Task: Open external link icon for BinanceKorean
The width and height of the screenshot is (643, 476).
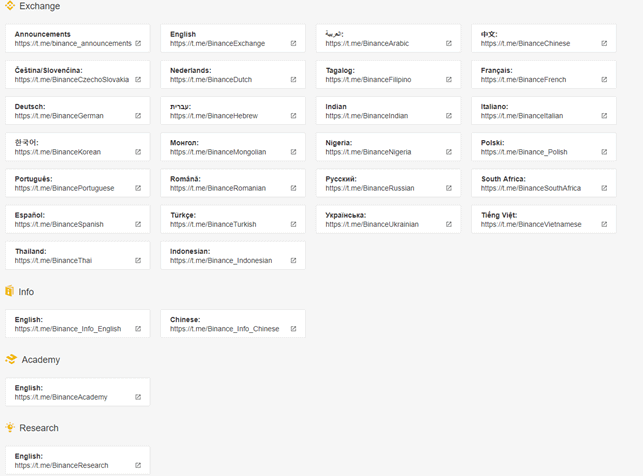Action: click(x=138, y=152)
